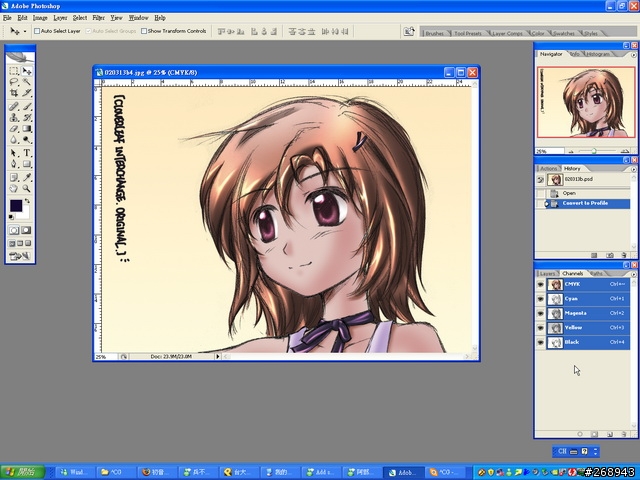
Task: Select the Magic Wand tool
Action: click(27, 82)
